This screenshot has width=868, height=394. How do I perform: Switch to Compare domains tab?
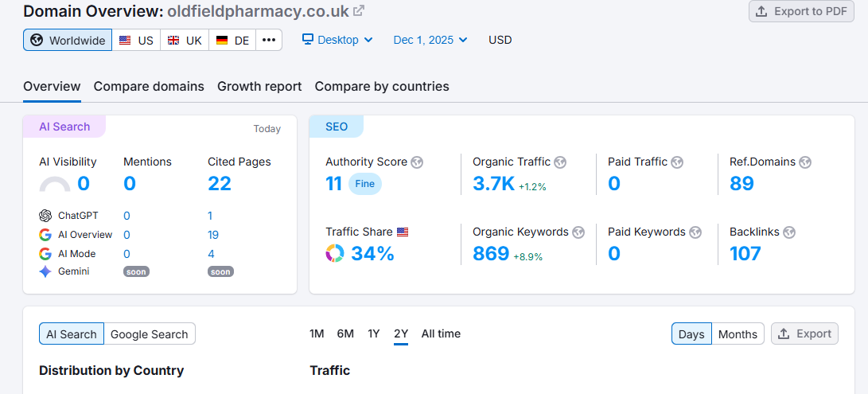pos(149,86)
